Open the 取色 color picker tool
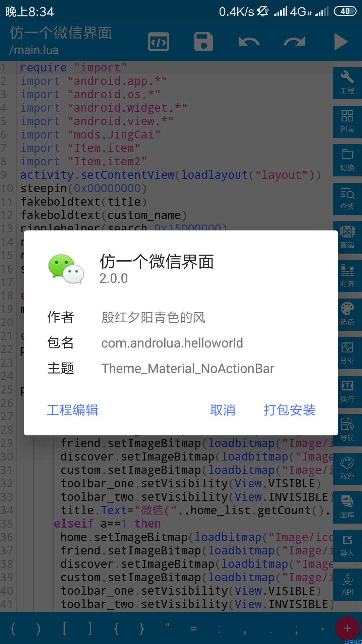Viewport: 362px width, 644px height. [x=347, y=469]
